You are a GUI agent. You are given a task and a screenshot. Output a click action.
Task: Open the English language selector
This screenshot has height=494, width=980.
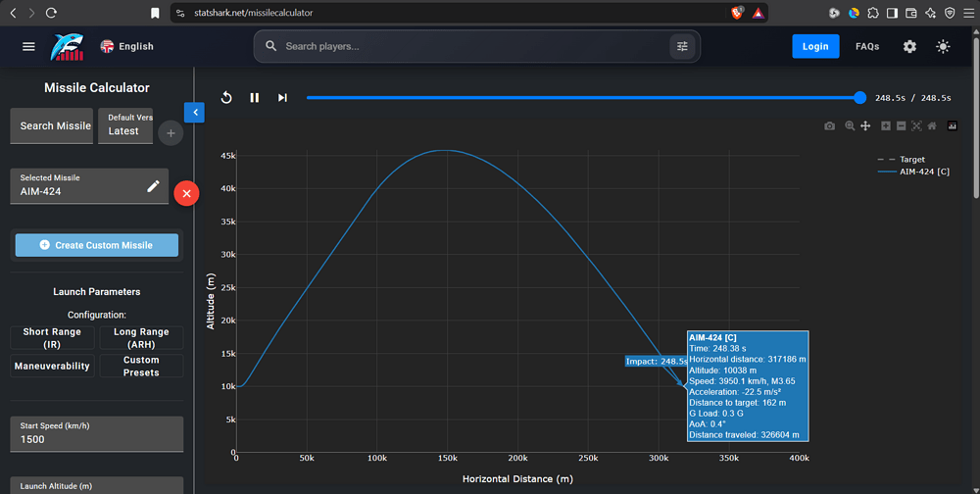coord(126,46)
